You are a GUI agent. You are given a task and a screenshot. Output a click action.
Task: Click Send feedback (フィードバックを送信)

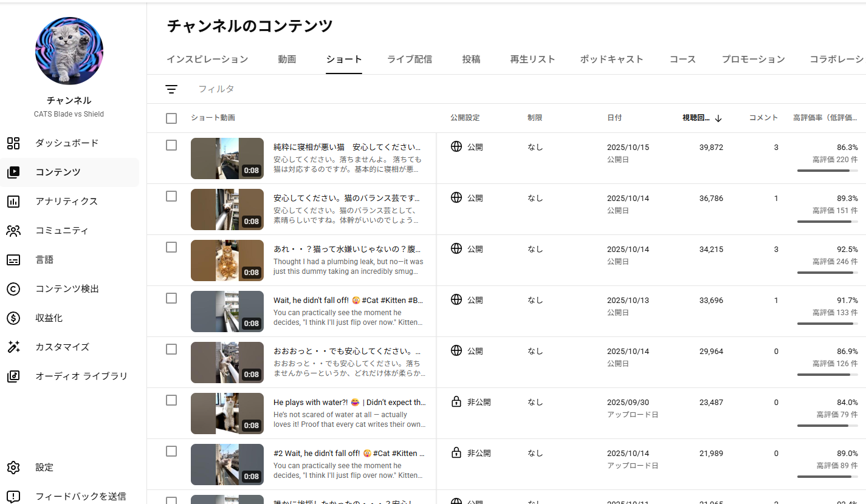click(80, 496)
